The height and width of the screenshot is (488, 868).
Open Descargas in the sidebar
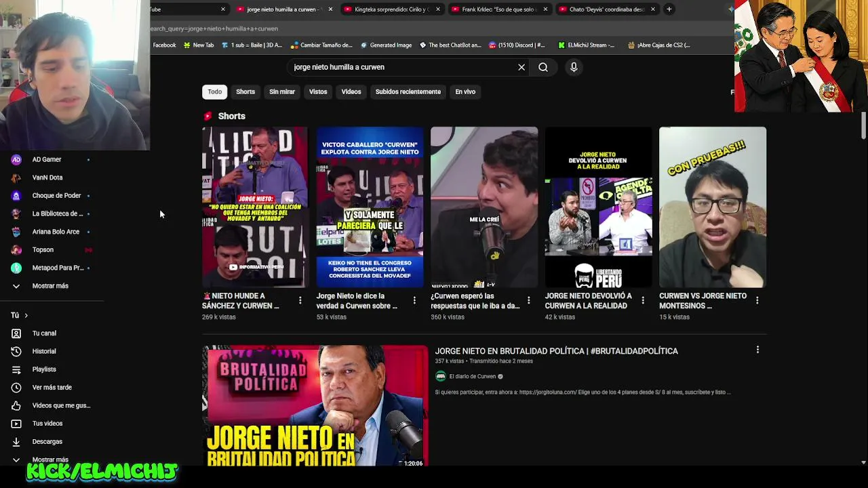pos(47,441)
